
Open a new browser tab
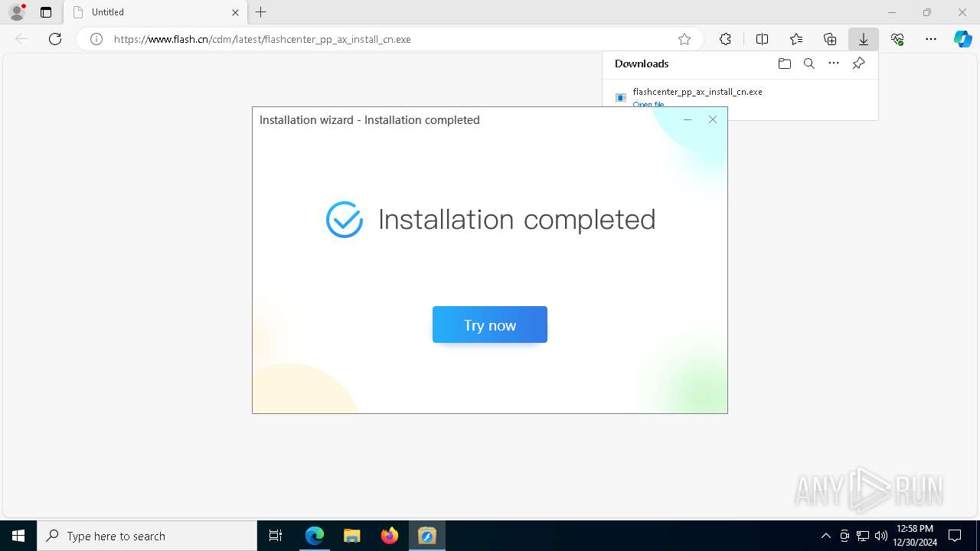[x=261, y=12]
